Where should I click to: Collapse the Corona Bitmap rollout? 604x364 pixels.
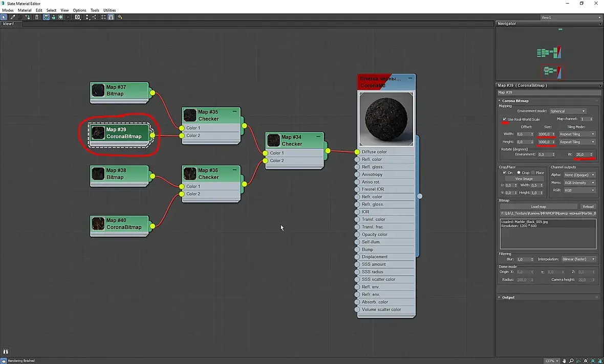tap(515, 101)
